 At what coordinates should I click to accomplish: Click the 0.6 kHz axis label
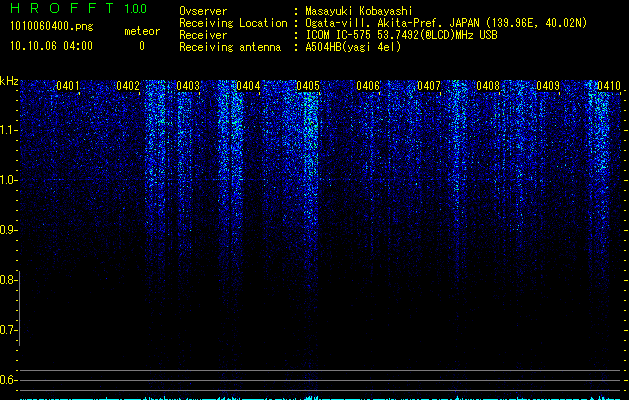point(8,380)
